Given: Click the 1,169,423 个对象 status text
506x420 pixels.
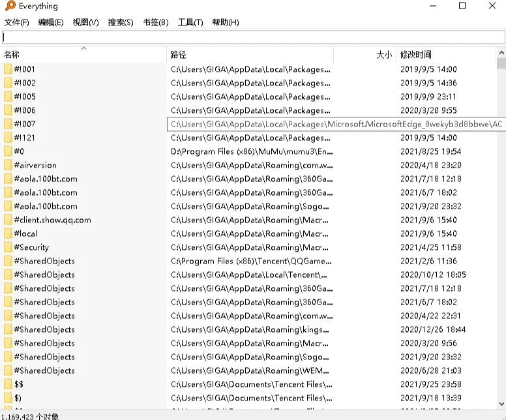Looking at the screenshot, I should (30, 417).
